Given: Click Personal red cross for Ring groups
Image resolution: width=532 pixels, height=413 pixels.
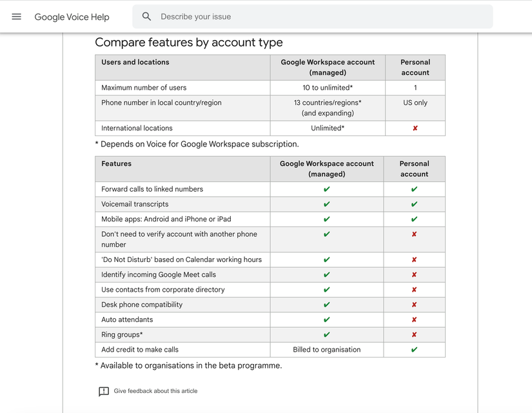Looking at the screenshot, I should pos(414,334).
